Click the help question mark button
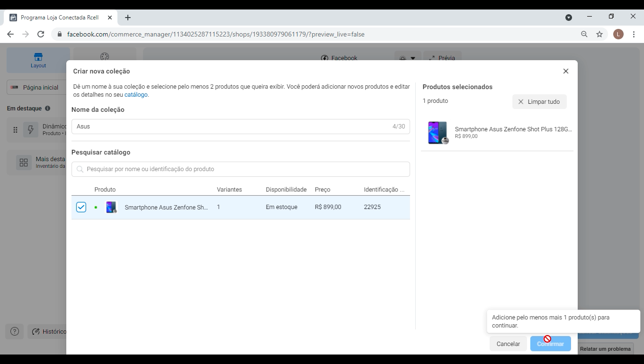Image resolution: width=644 pixels, height=364 pixels. [15, 332]
